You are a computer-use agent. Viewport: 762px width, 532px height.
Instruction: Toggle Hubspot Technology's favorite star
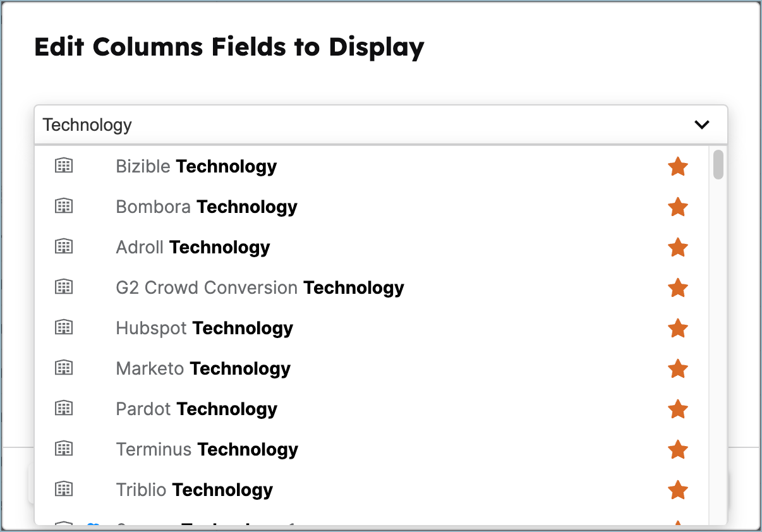(678, 328)
